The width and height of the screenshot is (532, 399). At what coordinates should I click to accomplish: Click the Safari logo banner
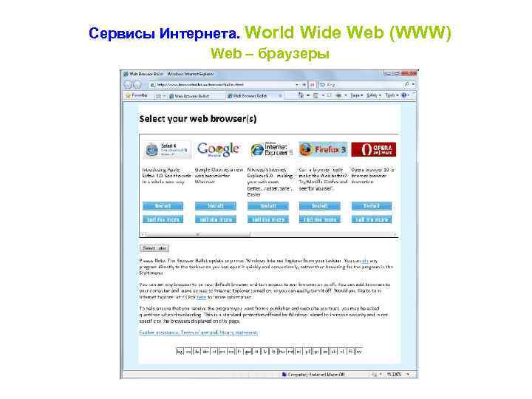(166, 149)
